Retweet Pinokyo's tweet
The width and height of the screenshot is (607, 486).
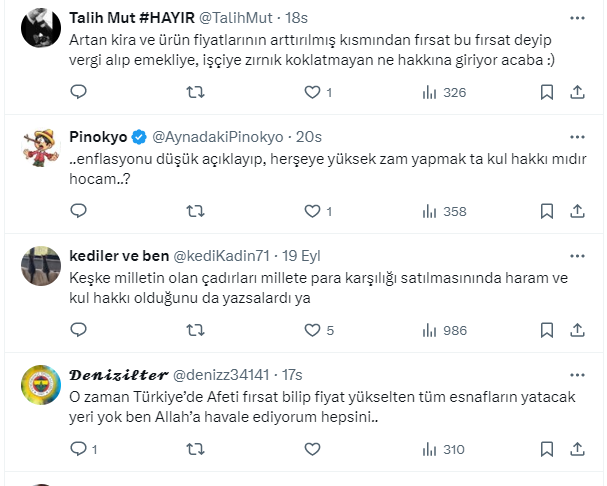196,211
